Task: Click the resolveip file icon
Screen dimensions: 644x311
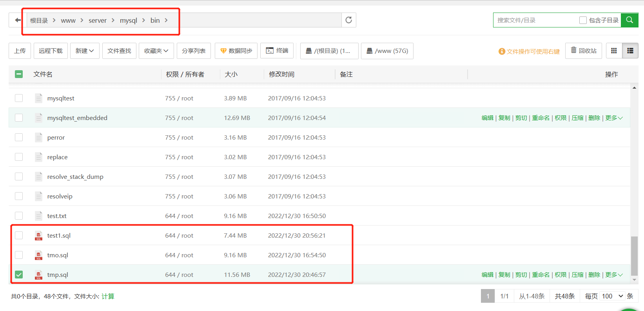Action: (x=38, y=196)
